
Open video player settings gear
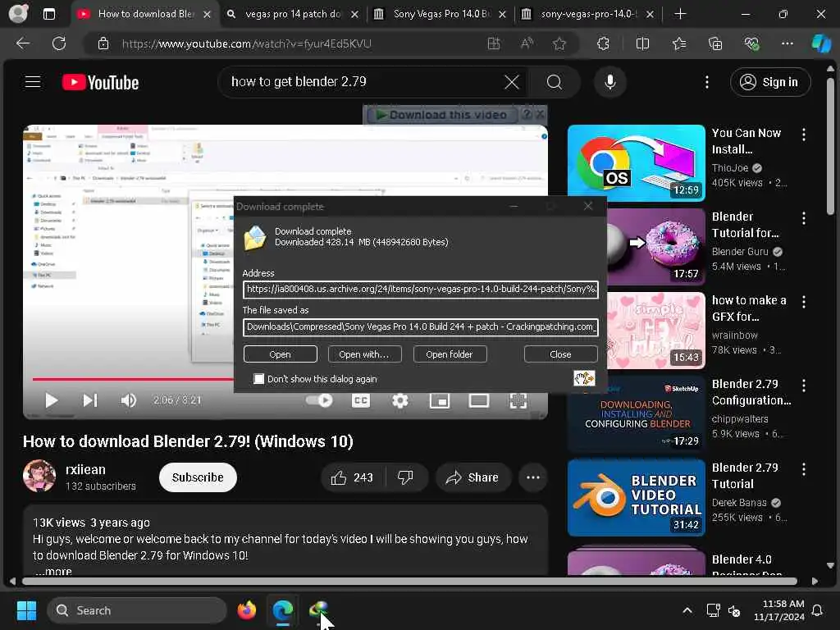tap(399, 400)
